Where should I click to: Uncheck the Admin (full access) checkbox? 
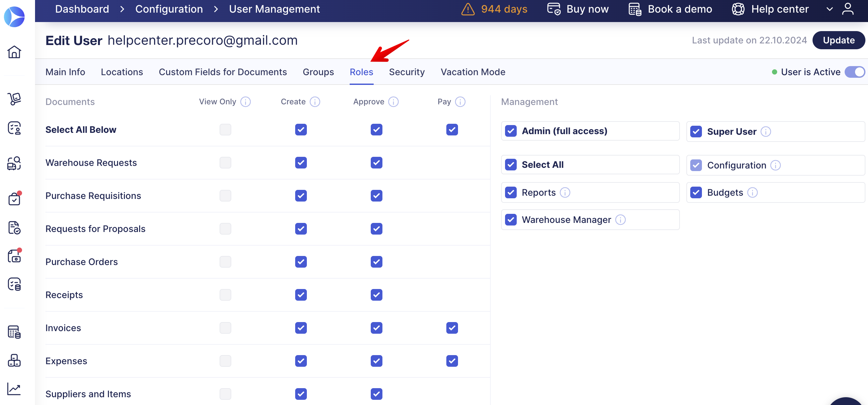[511, 131]
